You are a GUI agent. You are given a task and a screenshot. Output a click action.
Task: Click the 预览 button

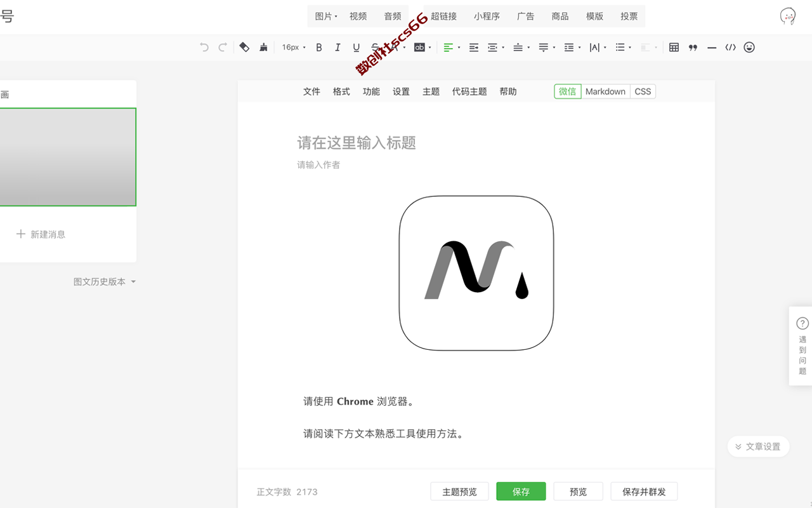tap(578, 491)
